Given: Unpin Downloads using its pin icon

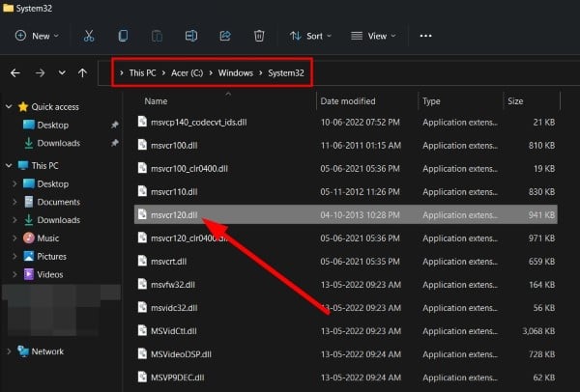Looking at the screenshot, I should 115,143.
